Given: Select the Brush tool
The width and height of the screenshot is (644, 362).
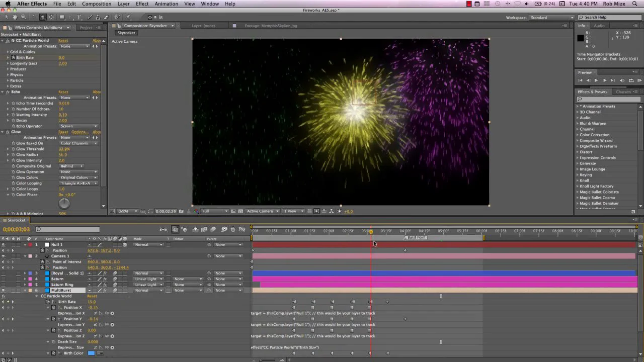Looking at the screenshot, I should click(x=90, y=17).
